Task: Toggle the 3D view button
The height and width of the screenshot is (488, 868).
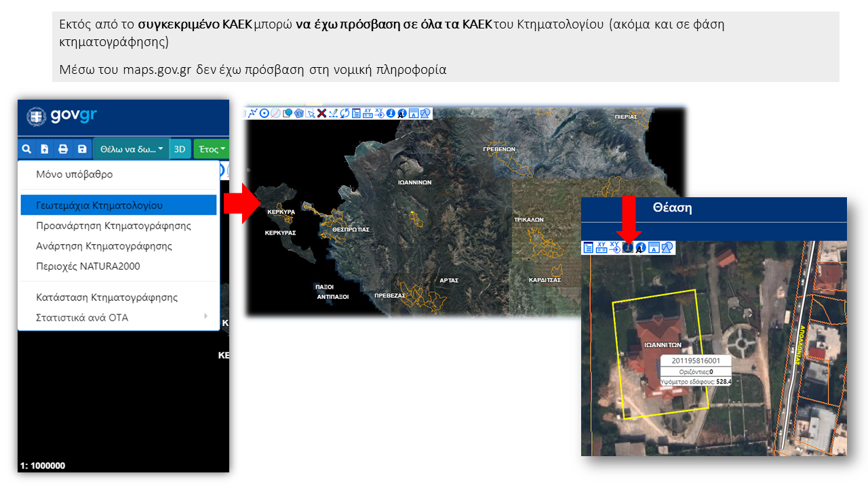Action: 180,149
